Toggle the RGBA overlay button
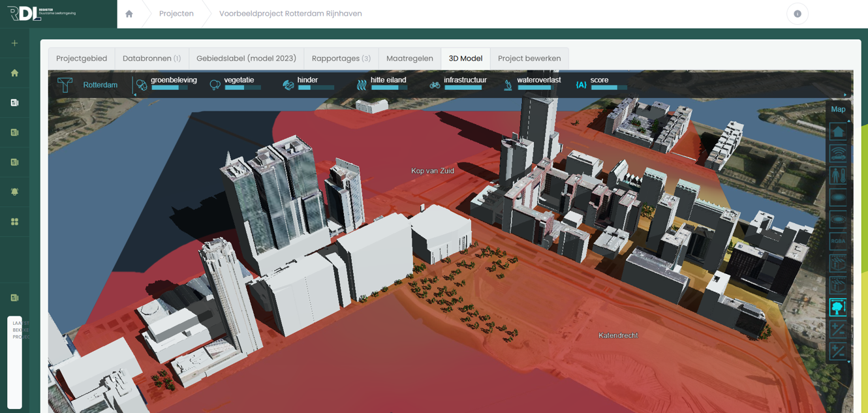The image size is (868, 413). click(x=837, y=241)
